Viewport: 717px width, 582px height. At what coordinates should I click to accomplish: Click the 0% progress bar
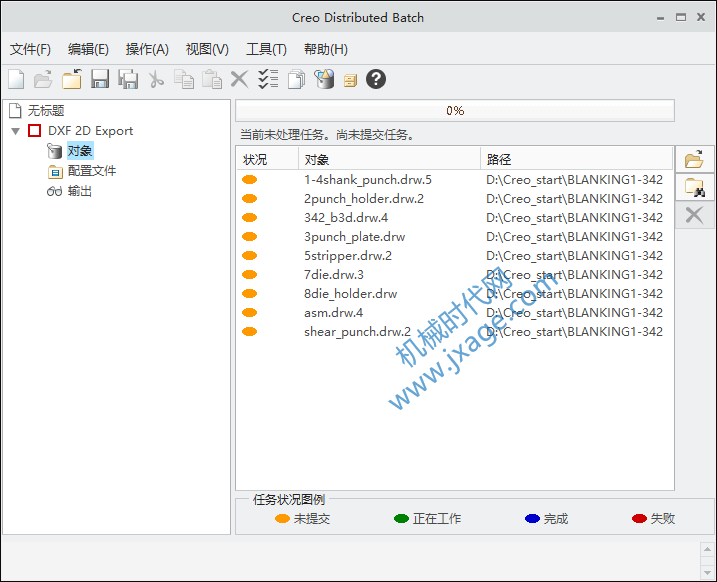[455, 111]
